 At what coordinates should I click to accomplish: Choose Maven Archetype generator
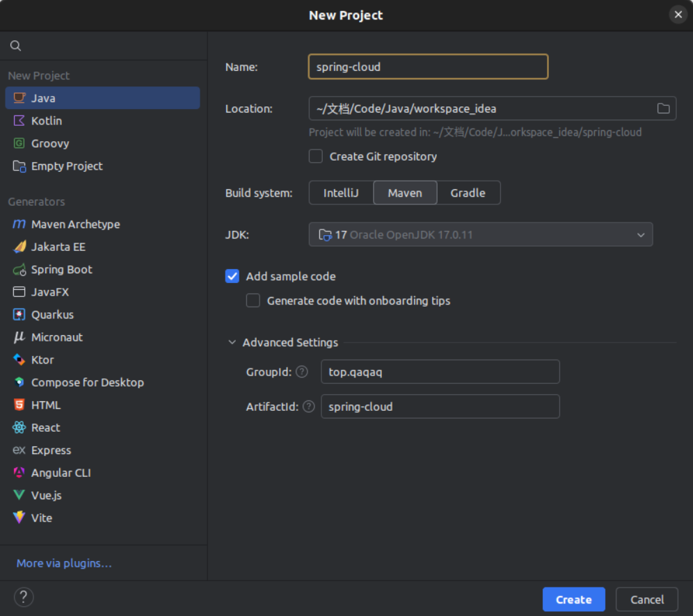coord(102,224)
